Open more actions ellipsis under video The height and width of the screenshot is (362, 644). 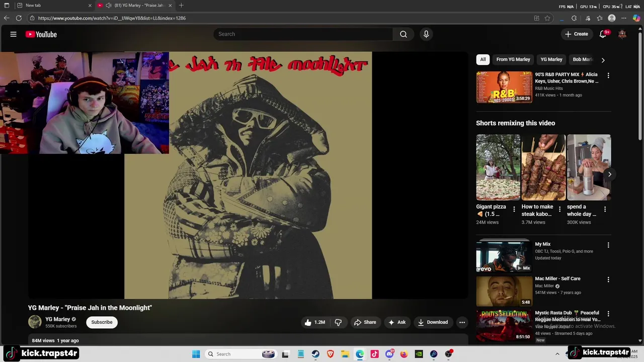click(x=462, y=322)
